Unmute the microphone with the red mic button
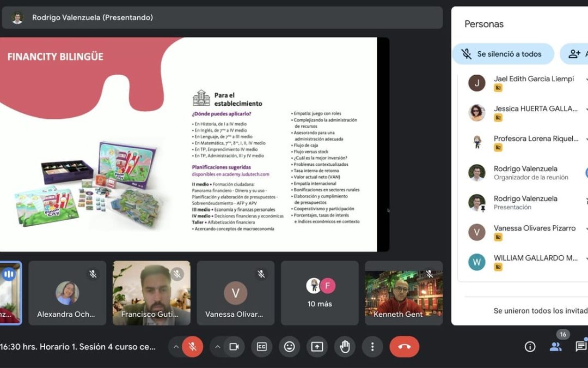This screenshot has width=588, height=368. click(x=192, y=347)
